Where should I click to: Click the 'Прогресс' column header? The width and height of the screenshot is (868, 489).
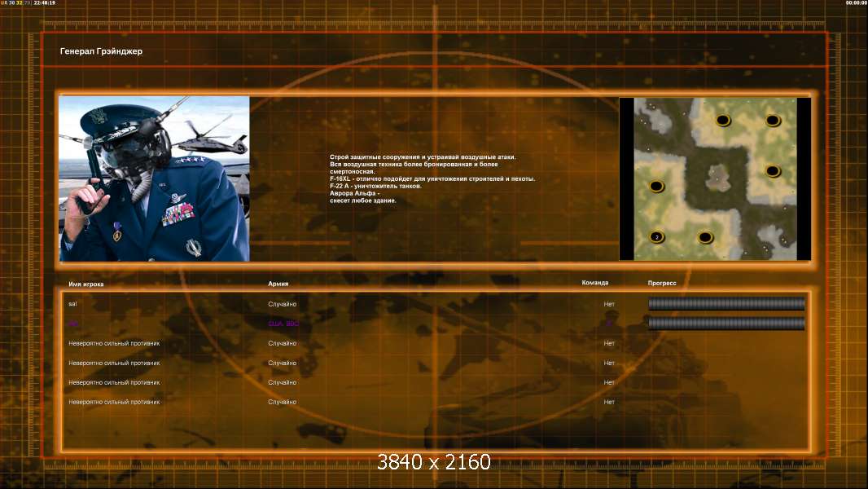pos(662,283)
